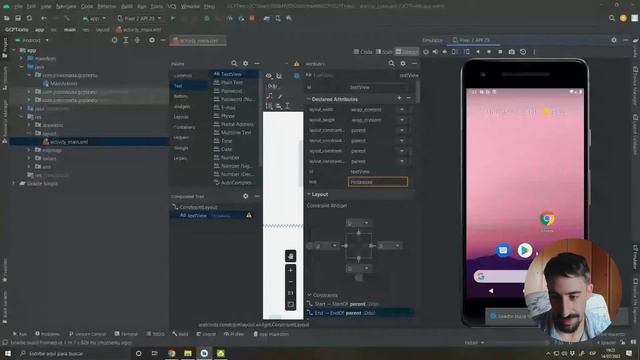Click the warning icon above design surface
The width and height of the screenshot is (640, 360).
coord(296,64)
